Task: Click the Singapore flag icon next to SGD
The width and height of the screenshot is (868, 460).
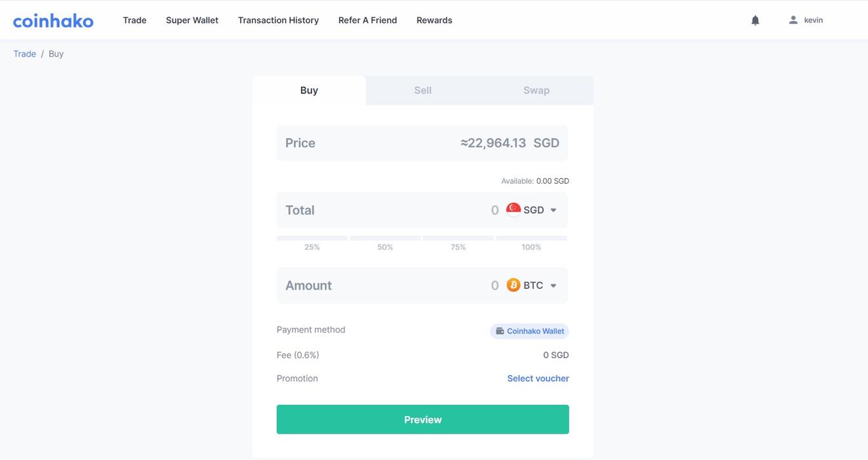Action: pyautogui.click(x=513, y=209)
